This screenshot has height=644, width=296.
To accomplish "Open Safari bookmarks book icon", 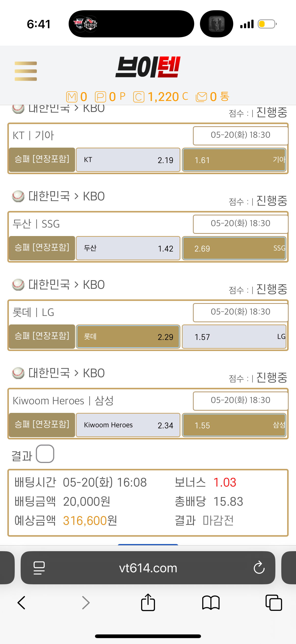I will (x=211, y=603).
